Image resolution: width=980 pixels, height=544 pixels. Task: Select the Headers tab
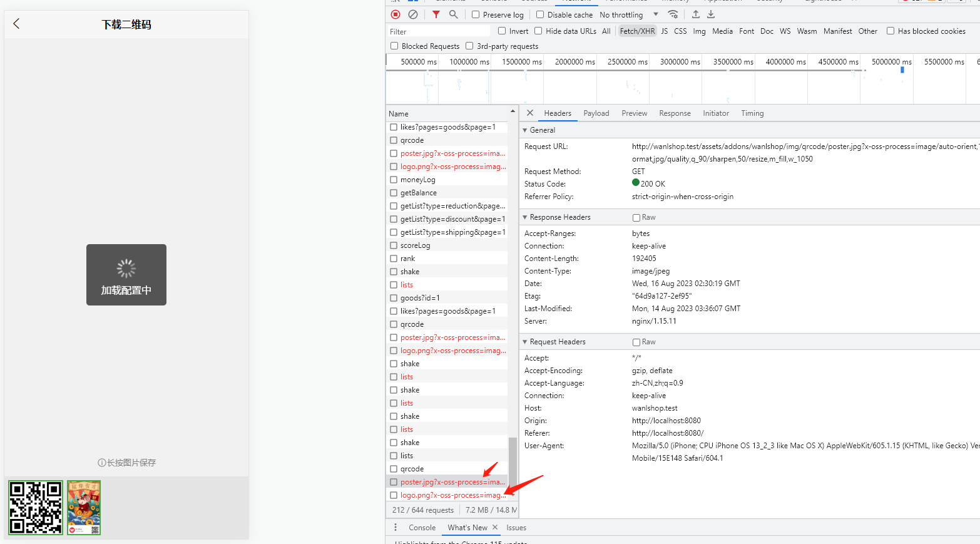(558, 113)
